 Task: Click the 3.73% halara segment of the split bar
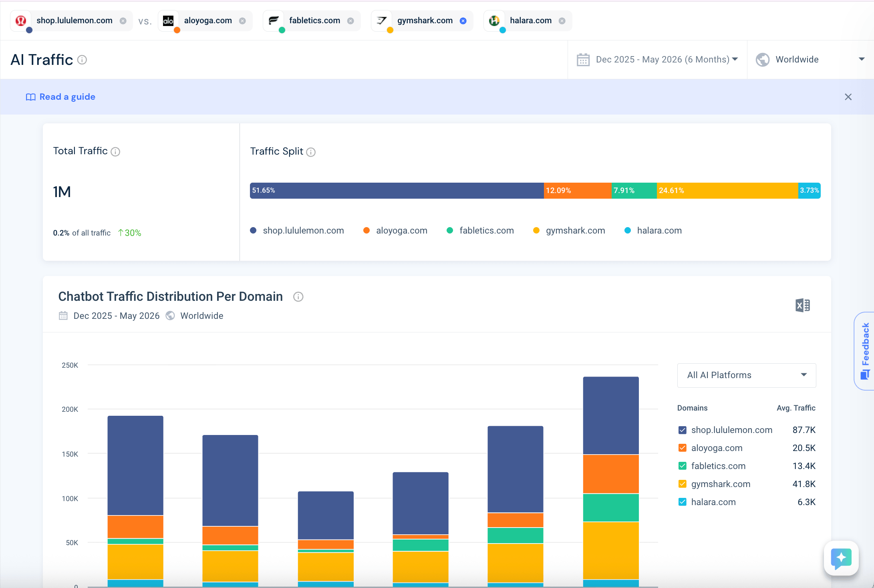tap(809, 191)
